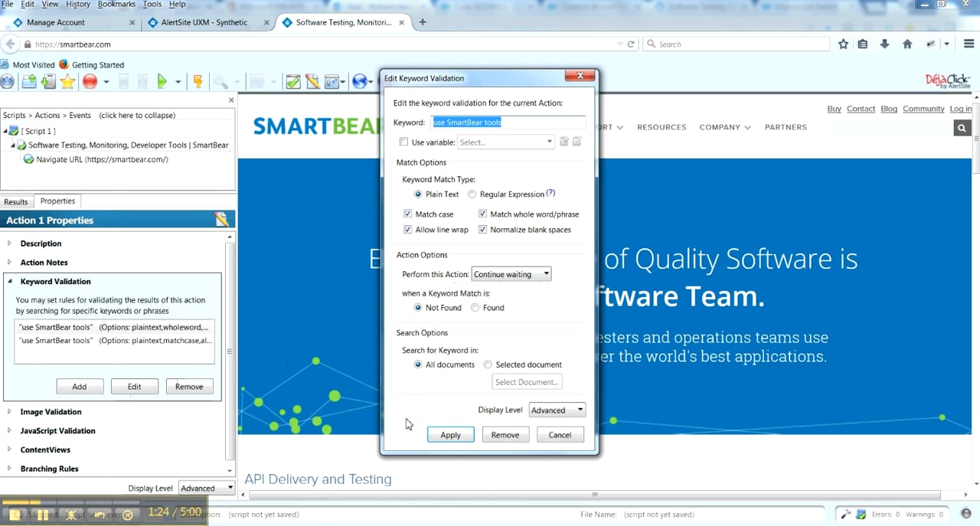
Task: Click the yellow favorites star in DejaClick toolbar
Action: pyautogui.click(x=67, y=81)
